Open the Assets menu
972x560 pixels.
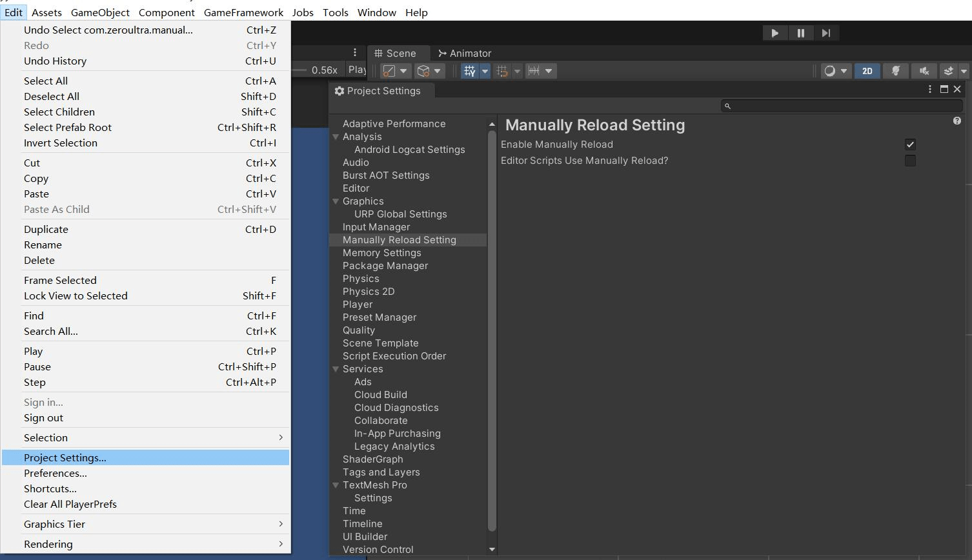pos(46,12)
